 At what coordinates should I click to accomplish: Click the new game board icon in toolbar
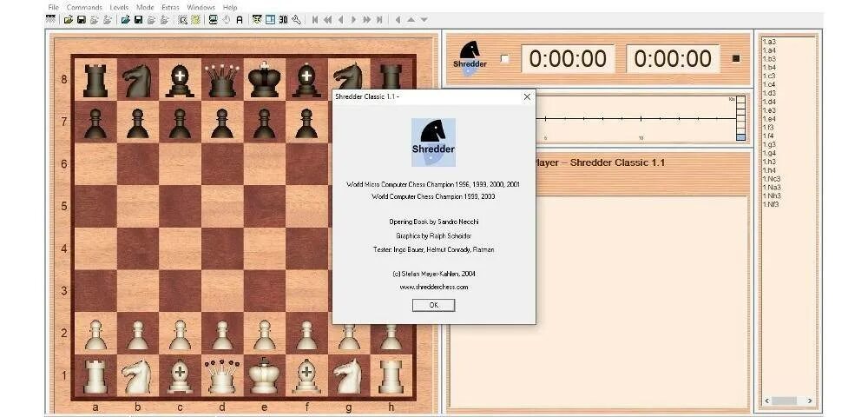tap(50, 20)
